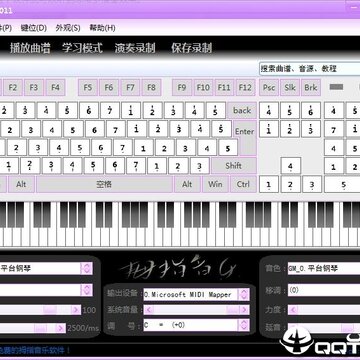Click the Brk virtual key
Viewport: 360px width, 360px height.
(311, 88)
